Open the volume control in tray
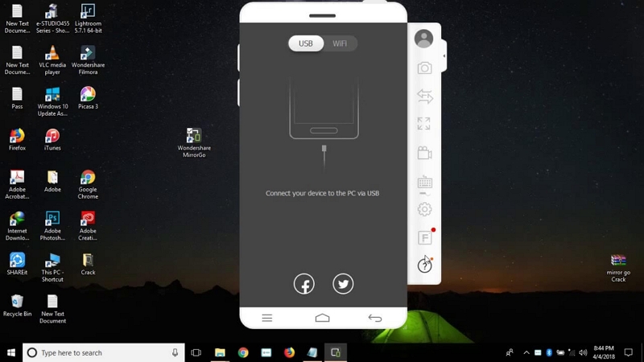The width and height of the screenshot is (644, 362). tap(583, 352)
